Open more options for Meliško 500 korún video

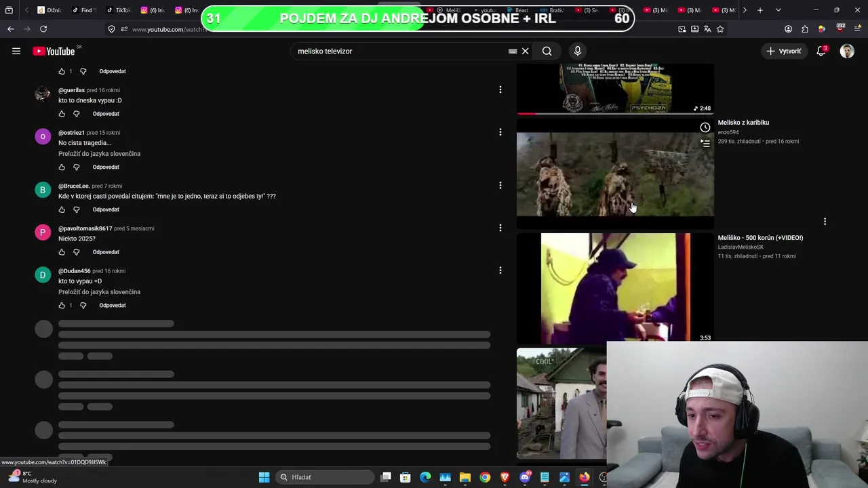(825, 222)
